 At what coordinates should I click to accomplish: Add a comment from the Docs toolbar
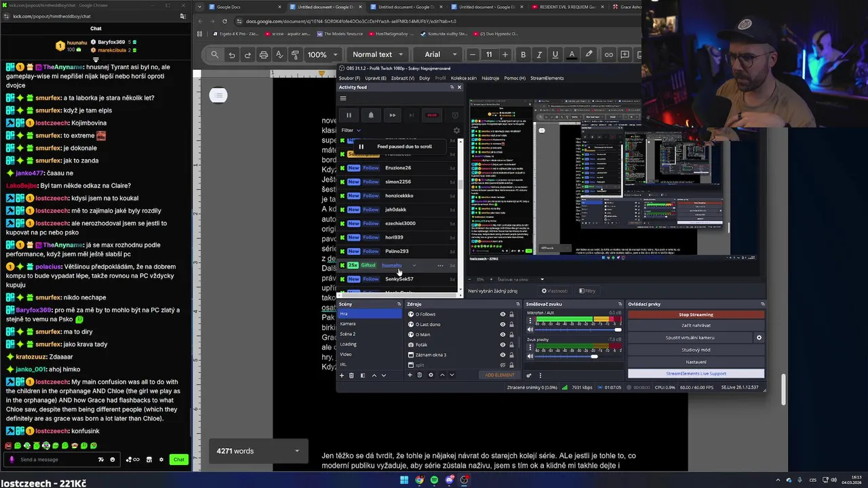tap(625, 54)
